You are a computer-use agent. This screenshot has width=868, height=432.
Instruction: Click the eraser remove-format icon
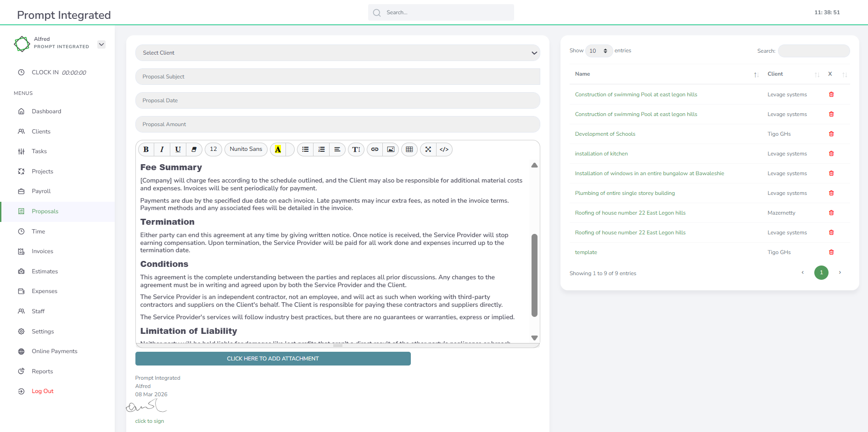click(x=194, y=150)
